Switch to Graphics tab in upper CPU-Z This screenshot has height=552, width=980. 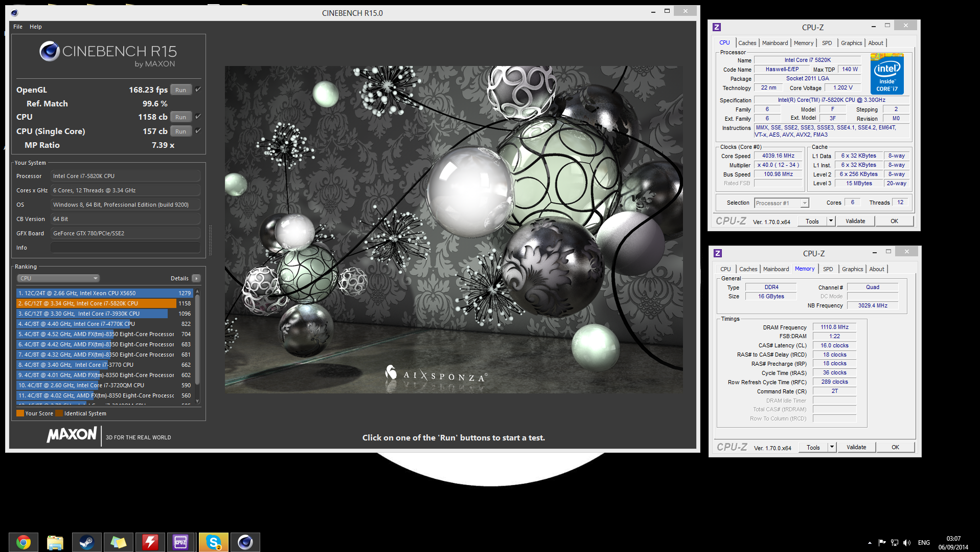point(852,43)
